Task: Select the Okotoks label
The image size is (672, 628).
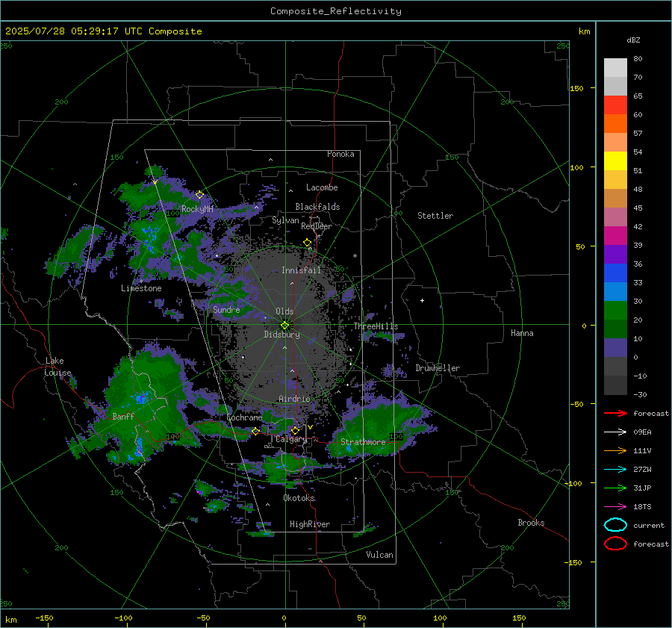Action: (299, 497)
